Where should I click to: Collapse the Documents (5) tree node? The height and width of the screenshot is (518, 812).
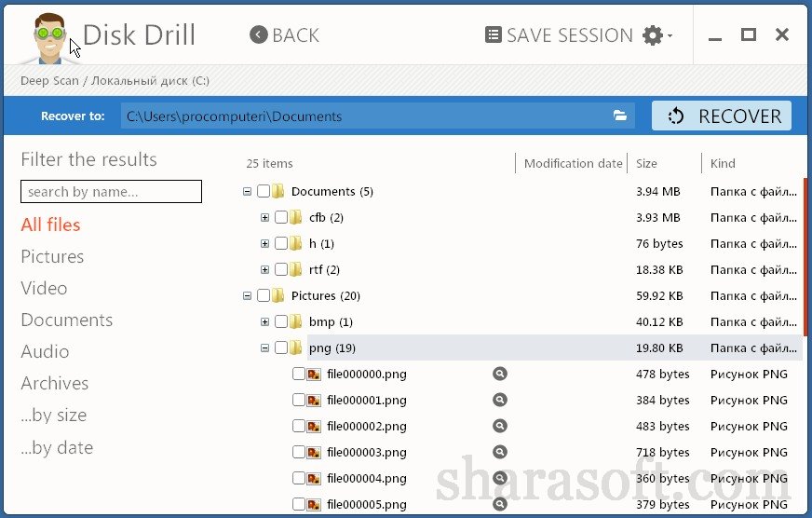pos(247,192)
